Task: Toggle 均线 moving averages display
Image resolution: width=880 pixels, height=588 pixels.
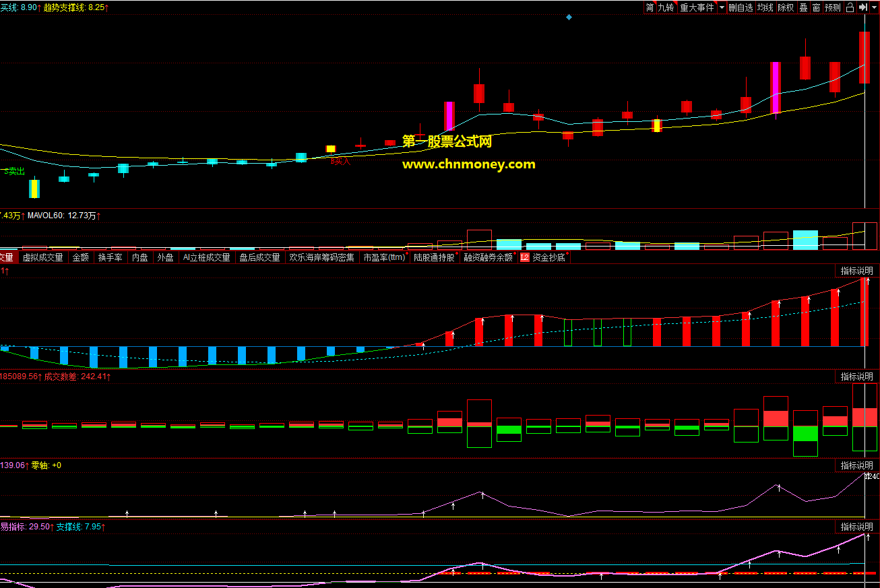Action: coord(765,7)
